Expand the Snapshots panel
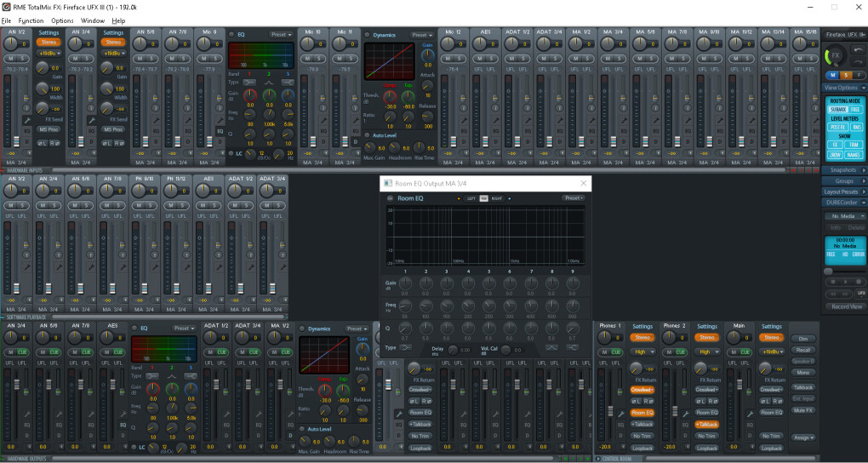868x463 pixels. click(844, 170)
